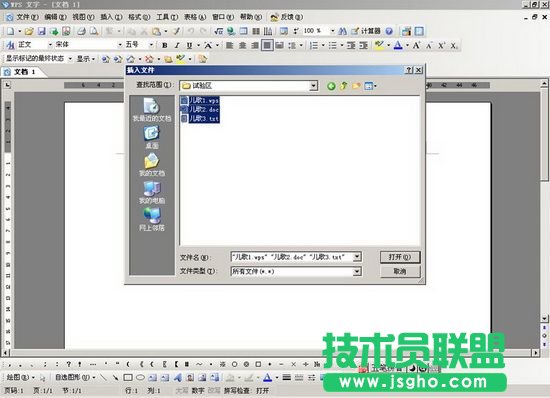This screenshot has height=398, width=550.
Task: Insert formula with the square root icon
Action: click(219, 31)
